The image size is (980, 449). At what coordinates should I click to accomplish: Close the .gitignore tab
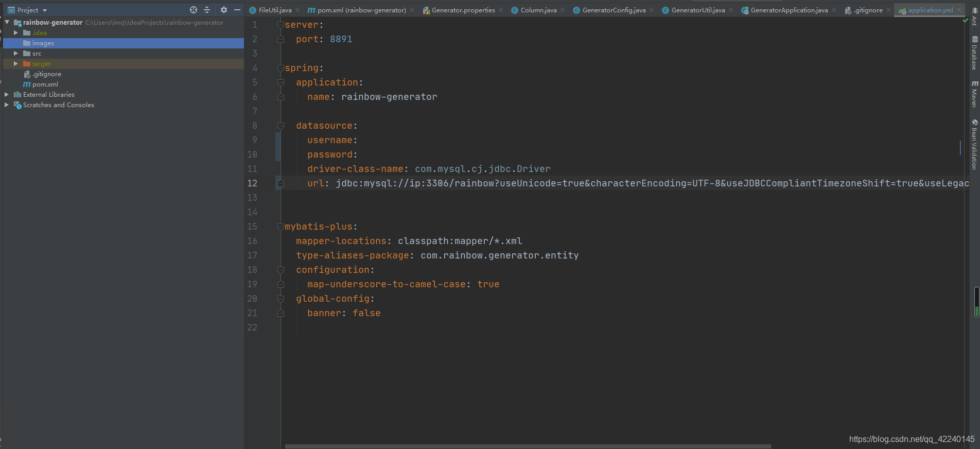(888, 10)
